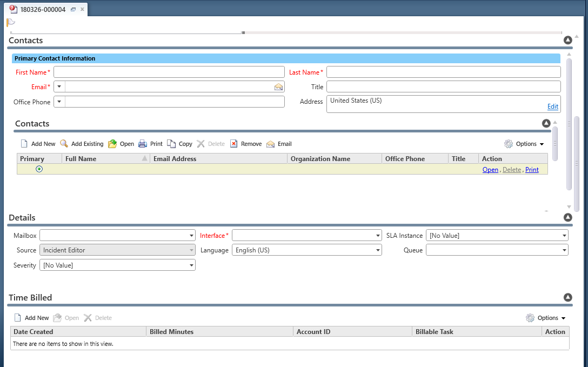
Task: Open the Source dropdown showing Incident Editor
Action: click(117, 250)
